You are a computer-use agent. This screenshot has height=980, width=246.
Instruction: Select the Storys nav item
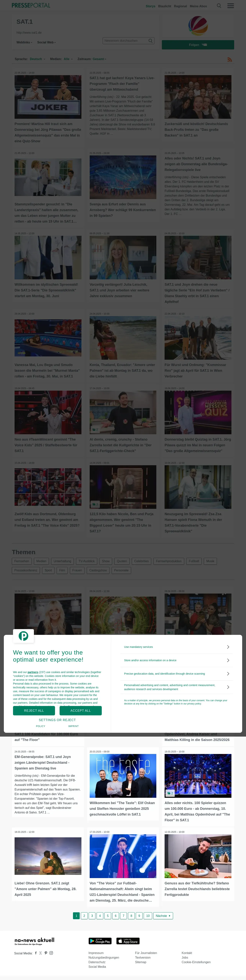click(x=150, y=6)
